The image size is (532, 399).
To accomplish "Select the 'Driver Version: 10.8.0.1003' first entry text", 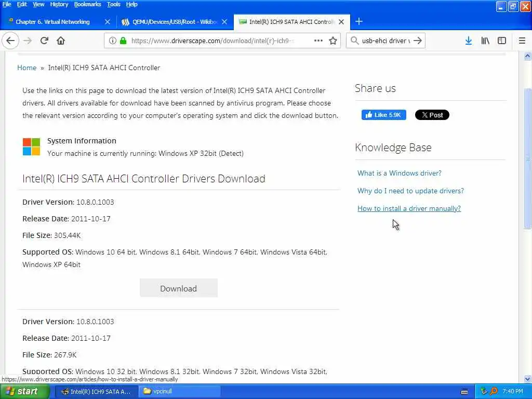I will (68, 202).
